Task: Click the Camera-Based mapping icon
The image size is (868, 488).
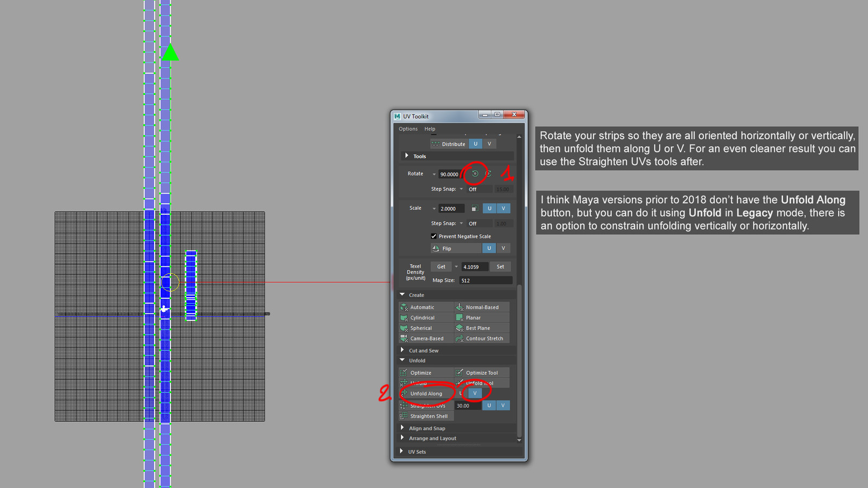Action: [x=404, y=338]
